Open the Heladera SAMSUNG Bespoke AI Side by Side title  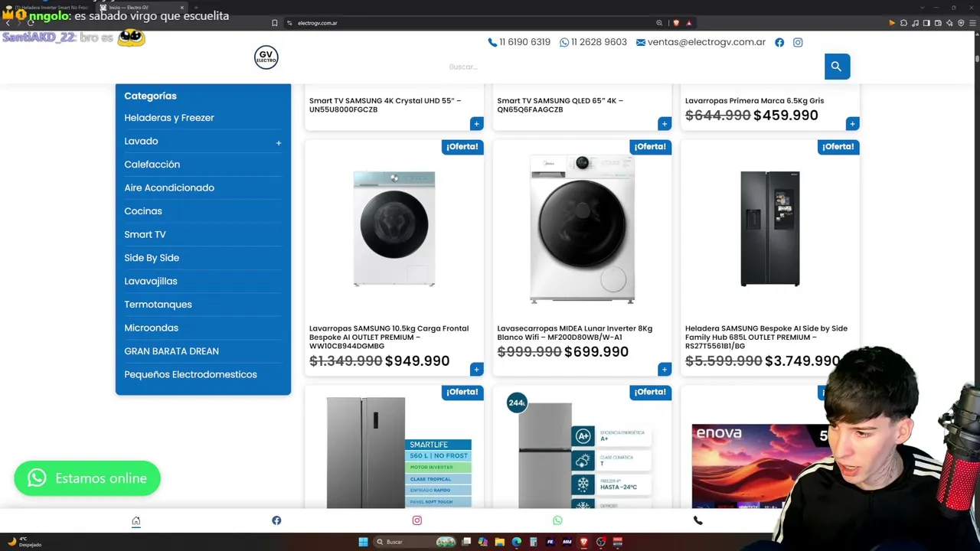point(766,337)
